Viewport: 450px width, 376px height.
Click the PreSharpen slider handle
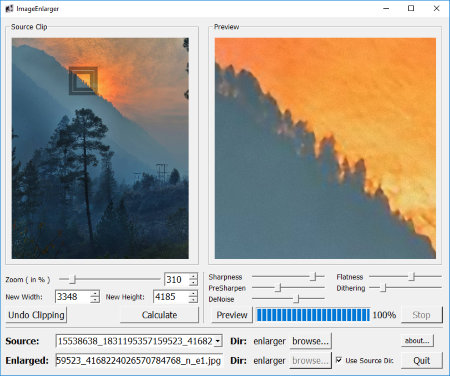click(x=278, y=287)
